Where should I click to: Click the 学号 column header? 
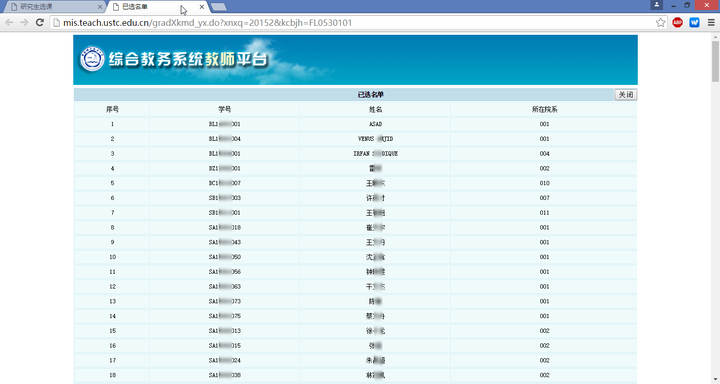225,109
